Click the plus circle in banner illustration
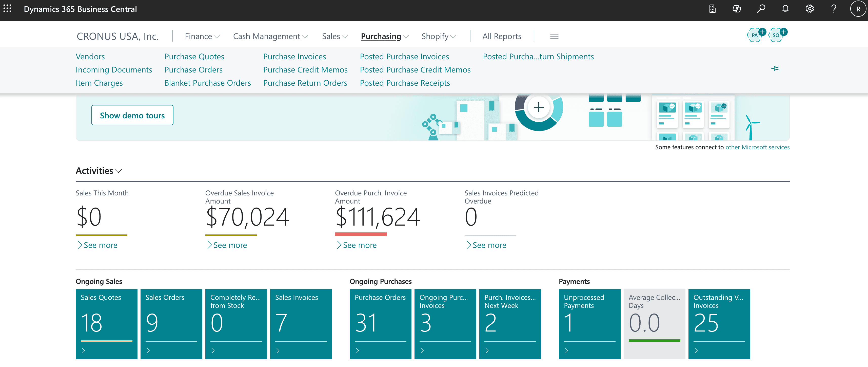 539,107
